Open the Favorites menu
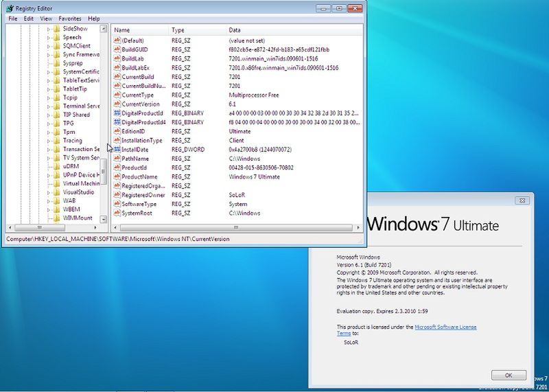Screen dimensions: 549x392 pos(70,19)
